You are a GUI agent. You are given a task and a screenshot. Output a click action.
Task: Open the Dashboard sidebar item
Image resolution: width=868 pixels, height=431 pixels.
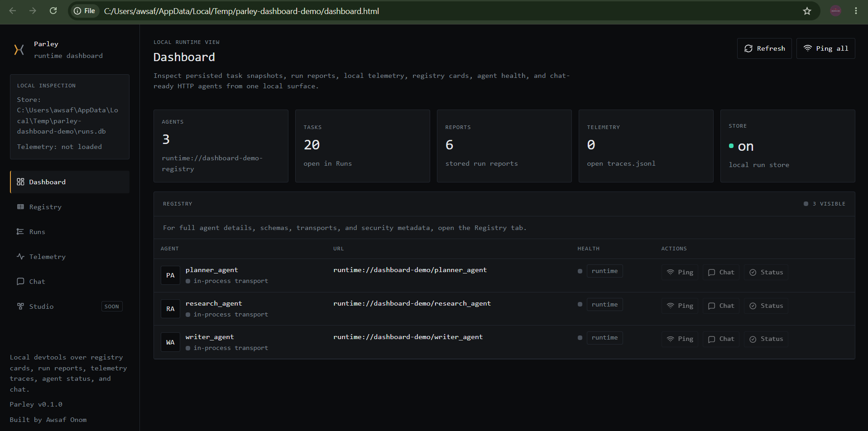[70, 182]
